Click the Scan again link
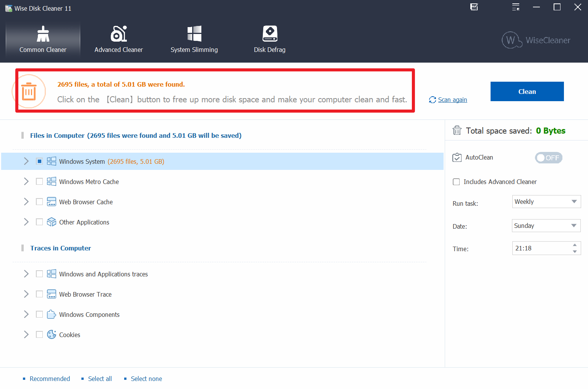Image resolution: width=588 pixels, height=389 pixels. tap(452, 100)
